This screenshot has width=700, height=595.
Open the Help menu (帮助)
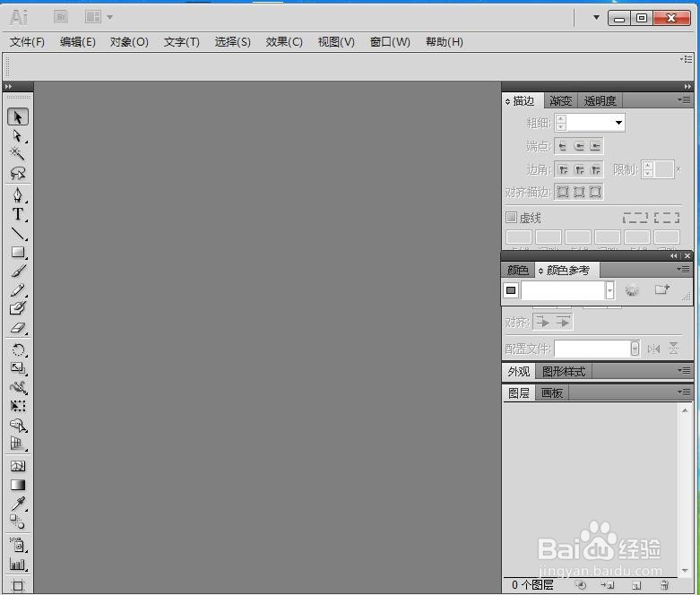click(445, 42)
